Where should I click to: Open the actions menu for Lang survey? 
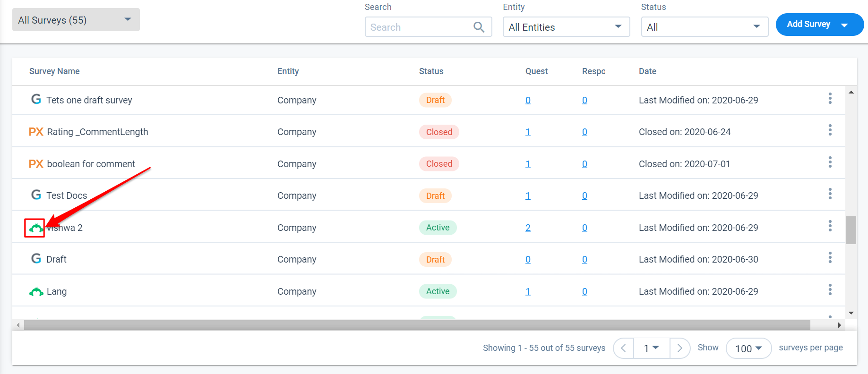[830, 290]
